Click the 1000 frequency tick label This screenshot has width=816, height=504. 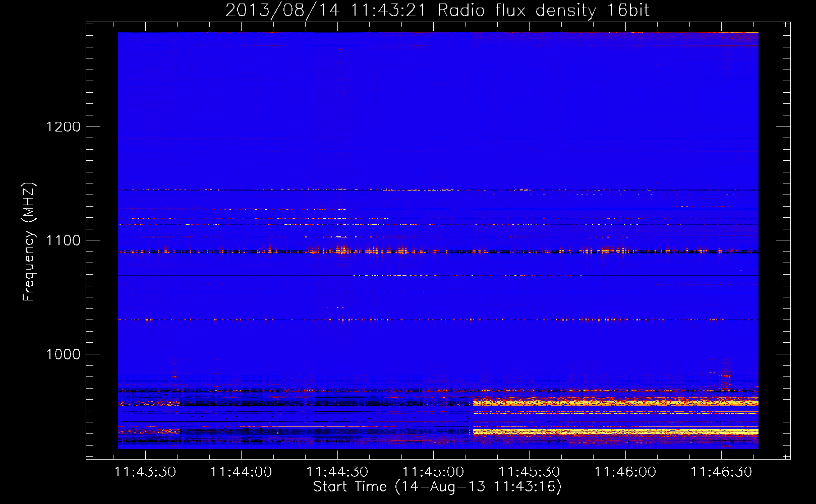click(64, 354)
